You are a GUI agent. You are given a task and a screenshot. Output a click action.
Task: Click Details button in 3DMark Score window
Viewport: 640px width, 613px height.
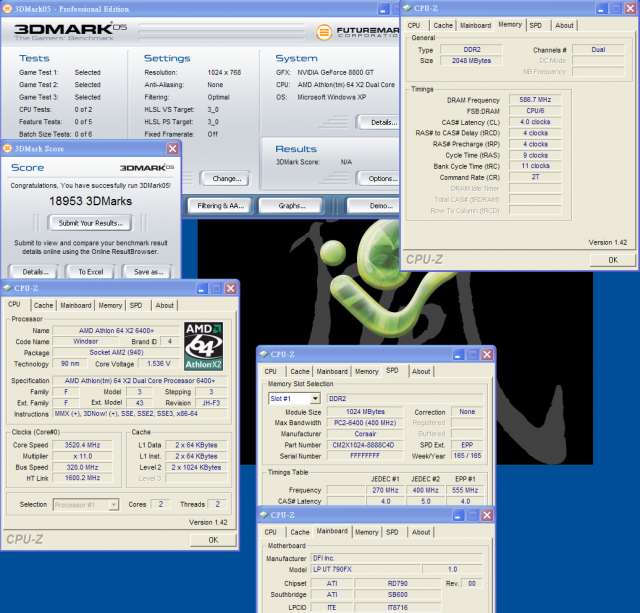tap(35, 272)
